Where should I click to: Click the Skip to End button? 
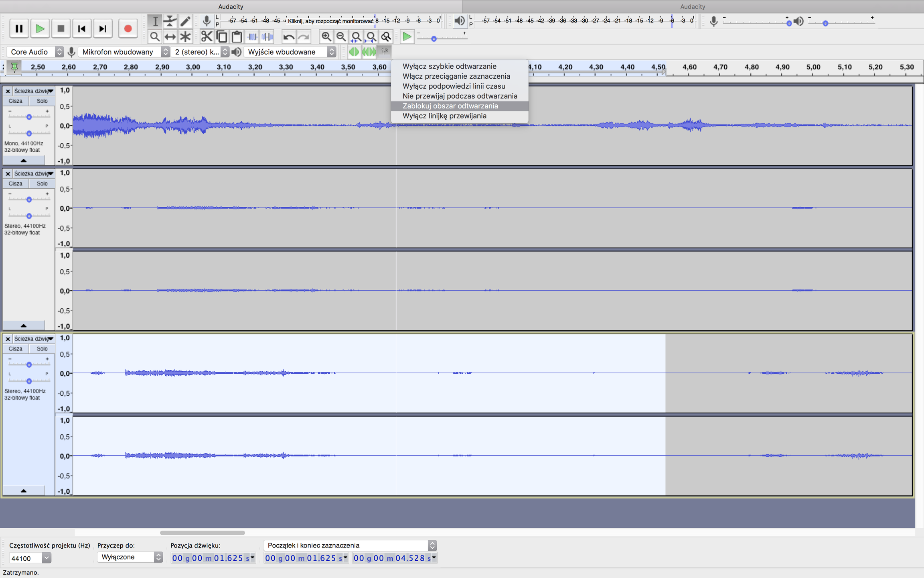(x=103, y=28)
